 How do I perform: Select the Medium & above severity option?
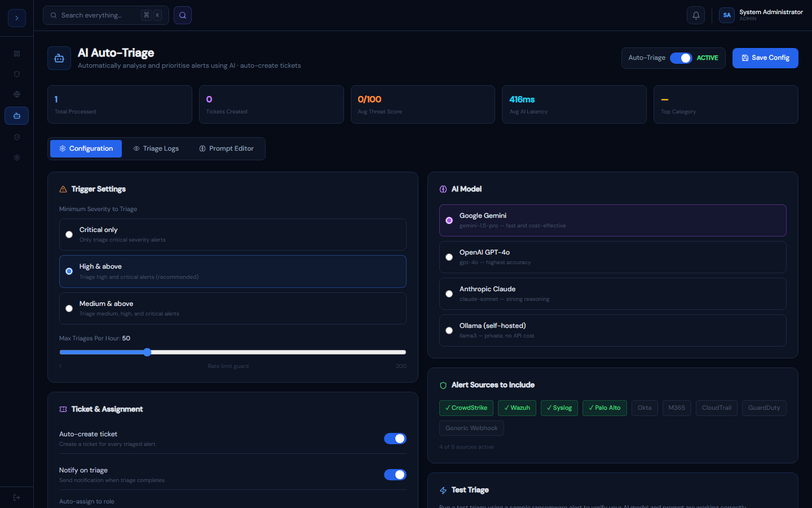pyautogui.click(x=233, y=308)
